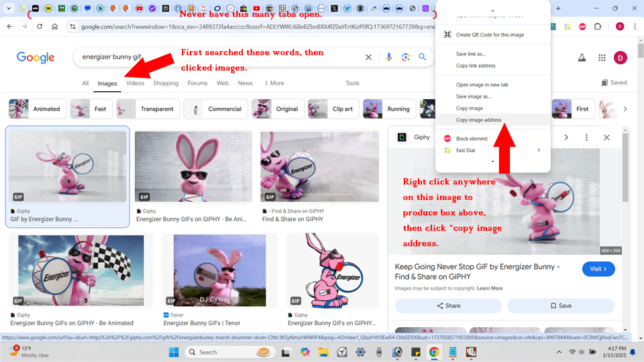This screenshot has width=644, height=362.
Task: Open the Shopping tab
Action: 166,83
